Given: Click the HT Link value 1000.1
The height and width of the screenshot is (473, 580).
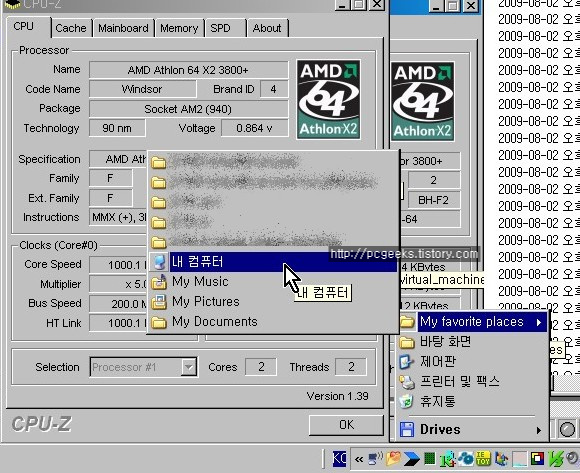Looking at the screenshot, I should point(118,323).
